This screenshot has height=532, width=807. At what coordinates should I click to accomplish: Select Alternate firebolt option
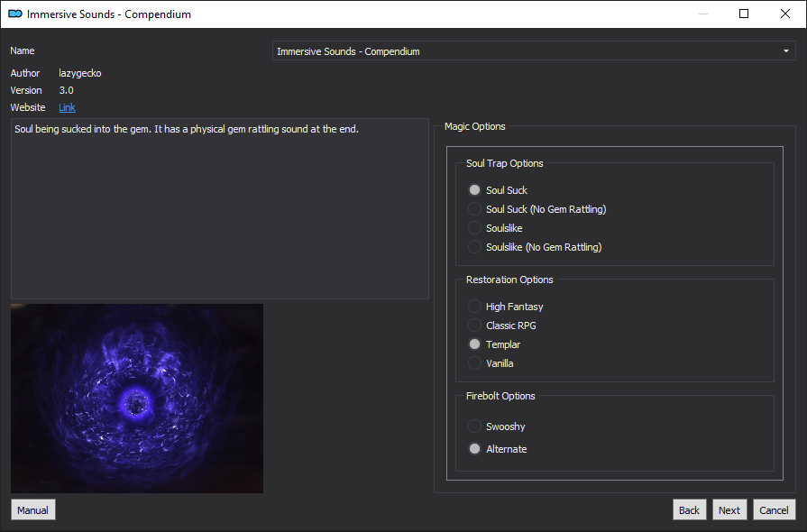[x=475, y=449]
